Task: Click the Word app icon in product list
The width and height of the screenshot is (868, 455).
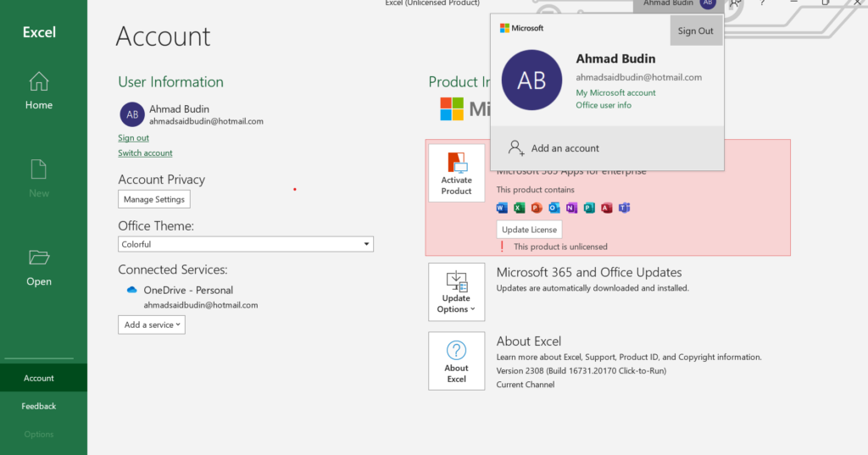Action: pyautogui.click(x=502, y=208)
